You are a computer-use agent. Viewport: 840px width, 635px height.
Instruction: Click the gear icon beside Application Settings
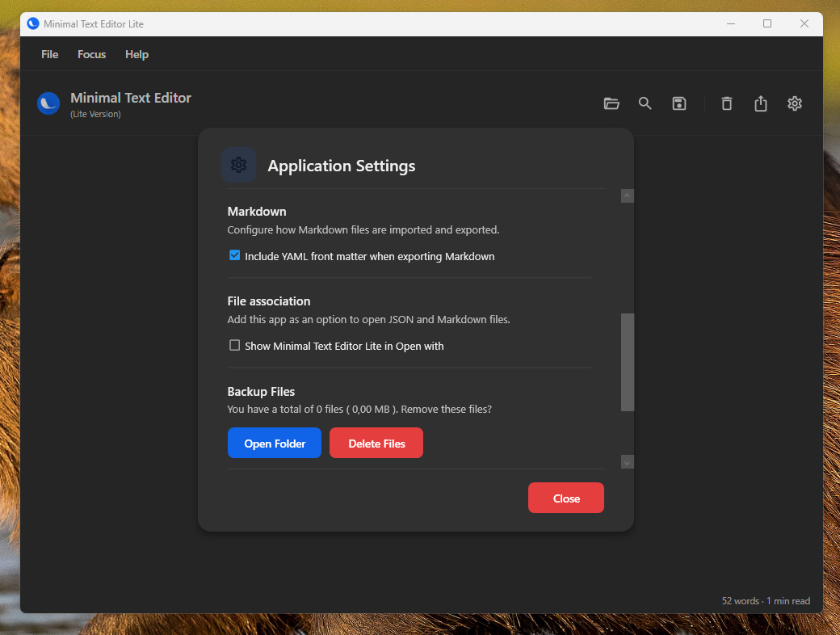point(238,165)
